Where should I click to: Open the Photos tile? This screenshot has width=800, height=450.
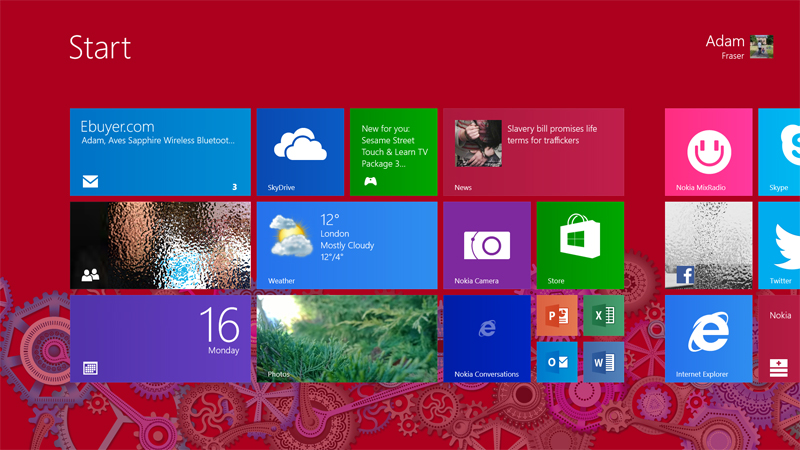pos(347,339)
